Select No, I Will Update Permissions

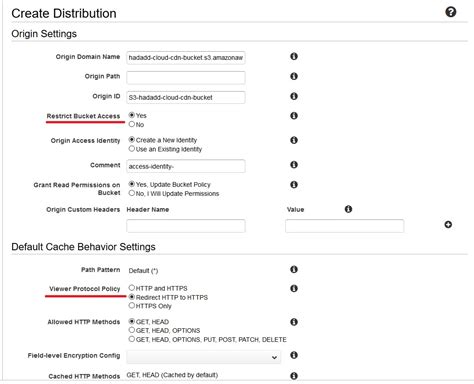click(x=132, y=193)
